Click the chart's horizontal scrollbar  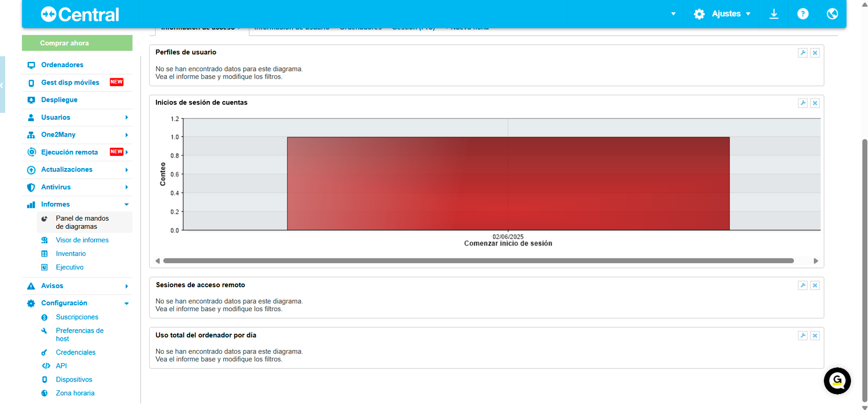(478, 261)
